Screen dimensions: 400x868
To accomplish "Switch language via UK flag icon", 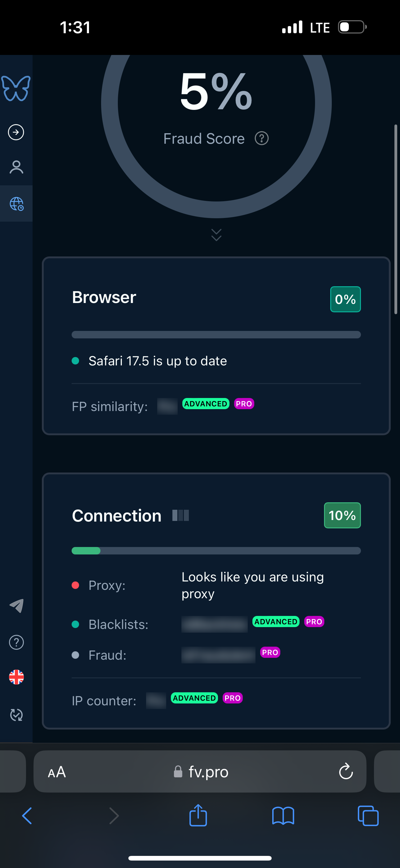I will 16,677.
